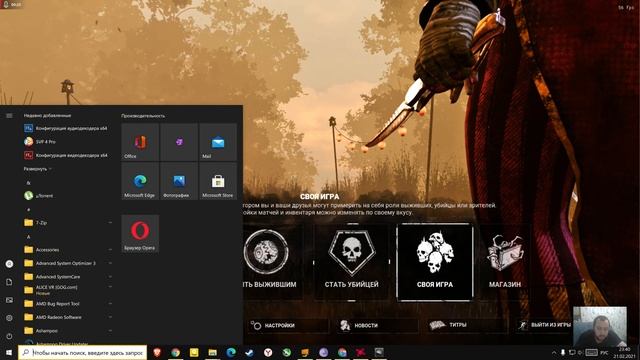Expand the Развернуть recently added list

[x=38, y=169]
